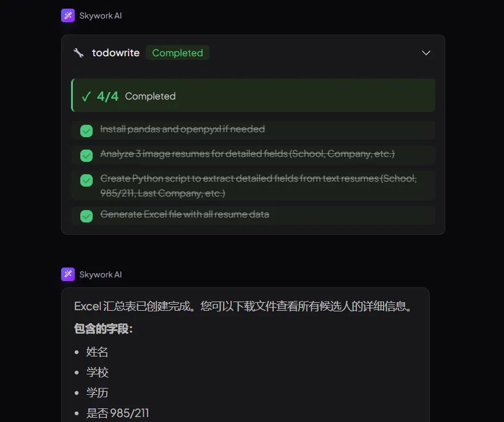Click the green checkmark next to 4/4
The width and height of the screenshot is (504, 422).
tap(86, 96)
